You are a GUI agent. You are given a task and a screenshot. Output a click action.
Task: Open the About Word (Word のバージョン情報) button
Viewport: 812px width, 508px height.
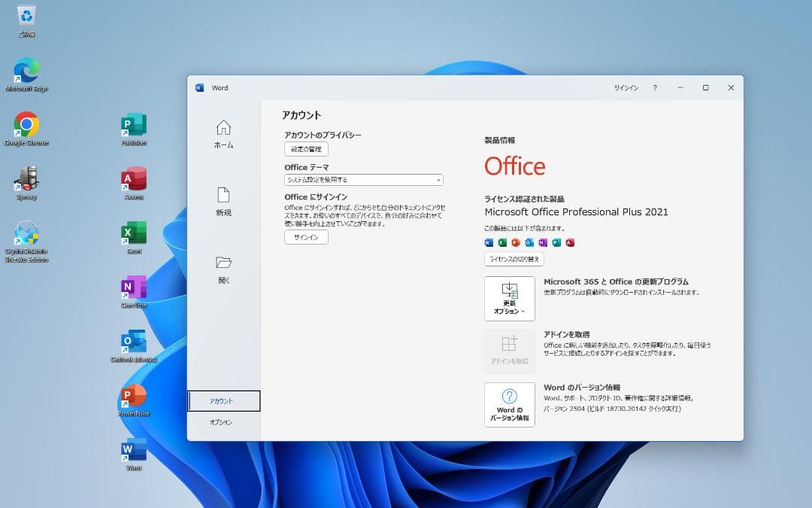tap(509, 405)
